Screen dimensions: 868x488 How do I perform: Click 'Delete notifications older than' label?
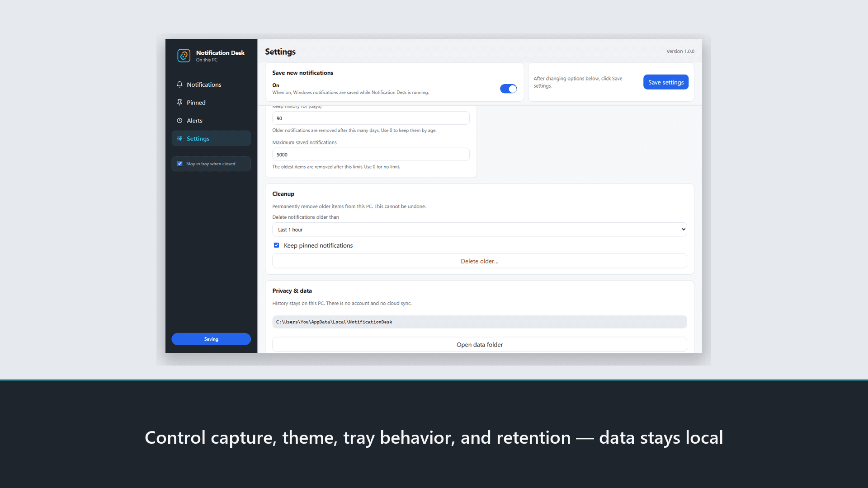306,217
